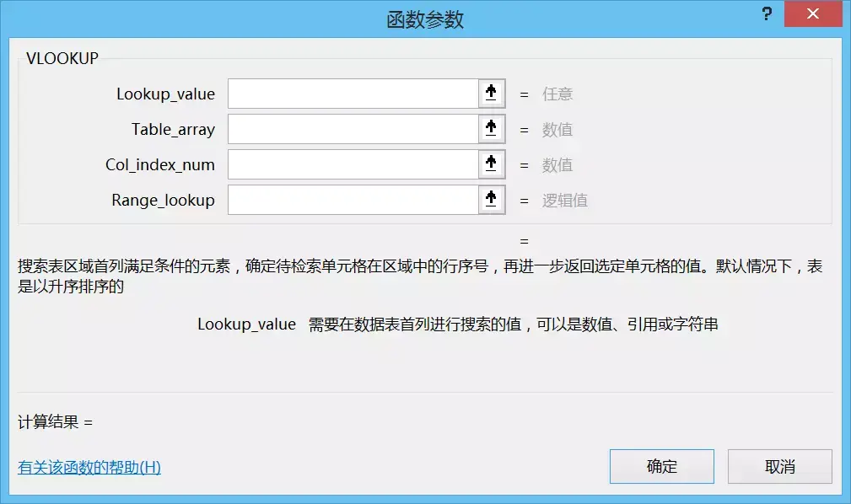Viewport: 851px width, 504px height.
Task: Click the Col_index_num range selector icon
Action: [x=491, y=164]
